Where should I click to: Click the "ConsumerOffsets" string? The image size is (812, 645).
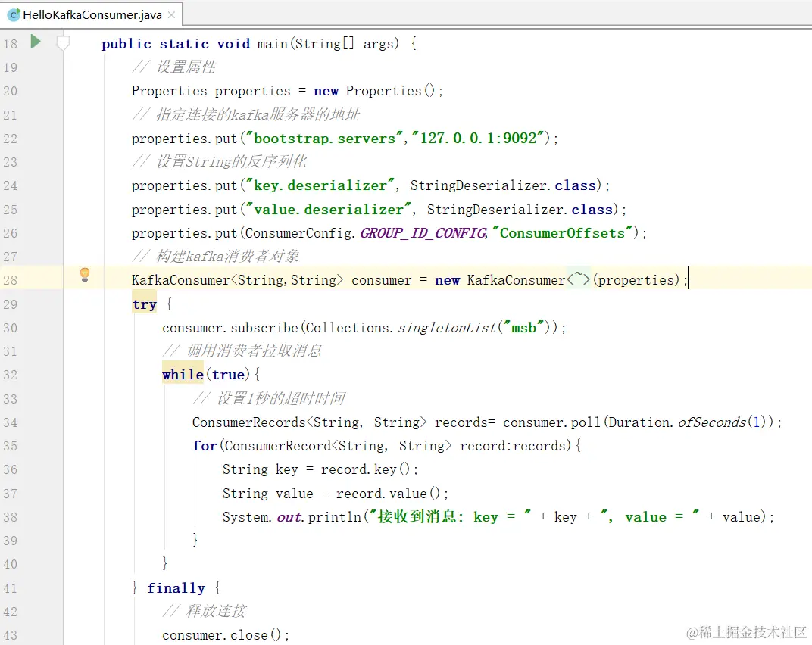(x=562, y=233)
